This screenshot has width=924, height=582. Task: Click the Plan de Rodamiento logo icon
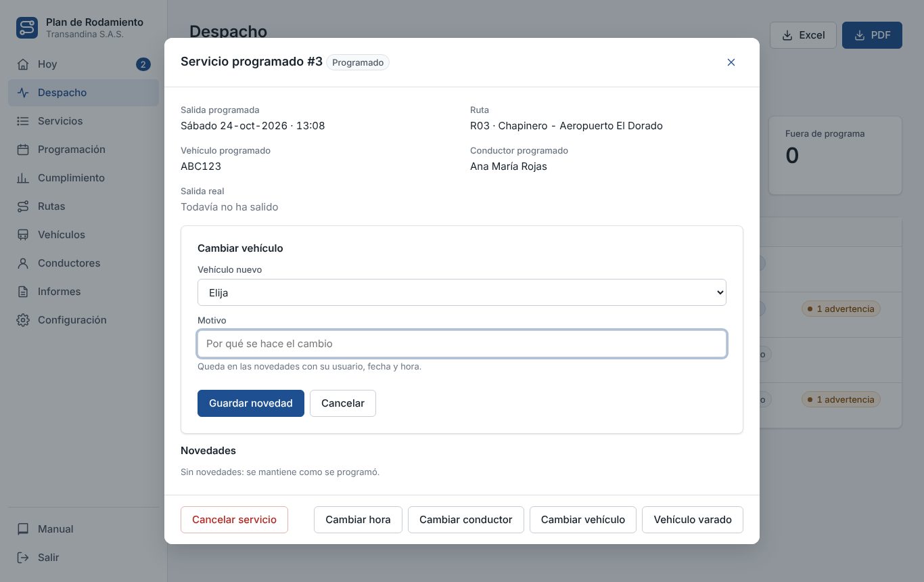click(27, 28)
